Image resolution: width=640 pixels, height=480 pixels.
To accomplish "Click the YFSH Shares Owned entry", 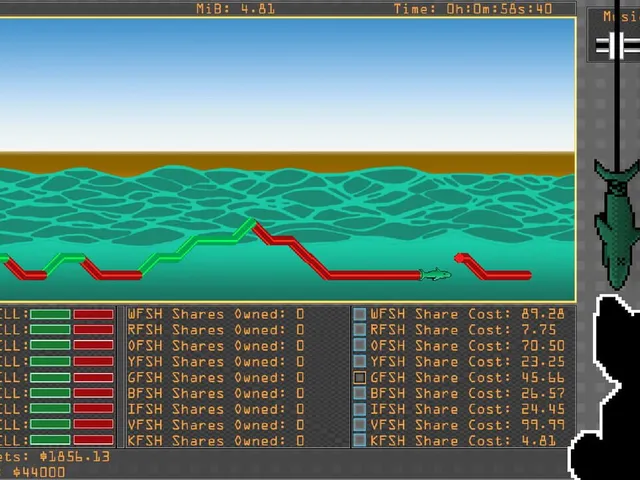I will tap(216, 362).
